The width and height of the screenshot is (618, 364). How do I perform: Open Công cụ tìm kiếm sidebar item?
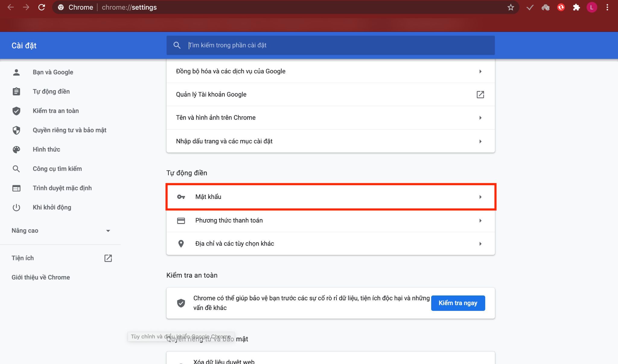pos(57,169)
